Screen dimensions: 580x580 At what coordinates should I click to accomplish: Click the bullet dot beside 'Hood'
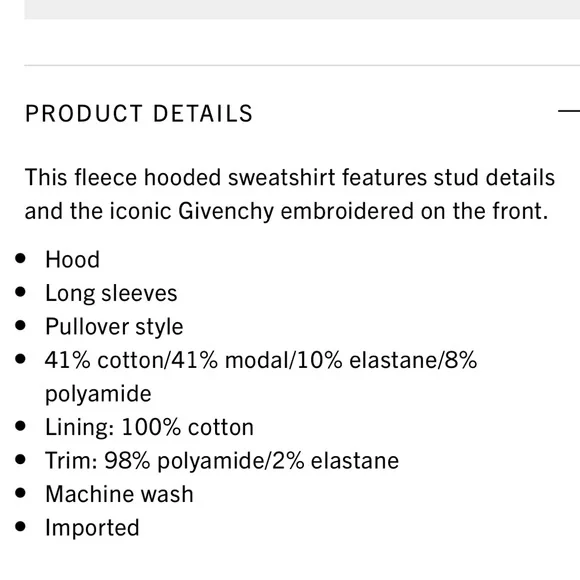21,258
